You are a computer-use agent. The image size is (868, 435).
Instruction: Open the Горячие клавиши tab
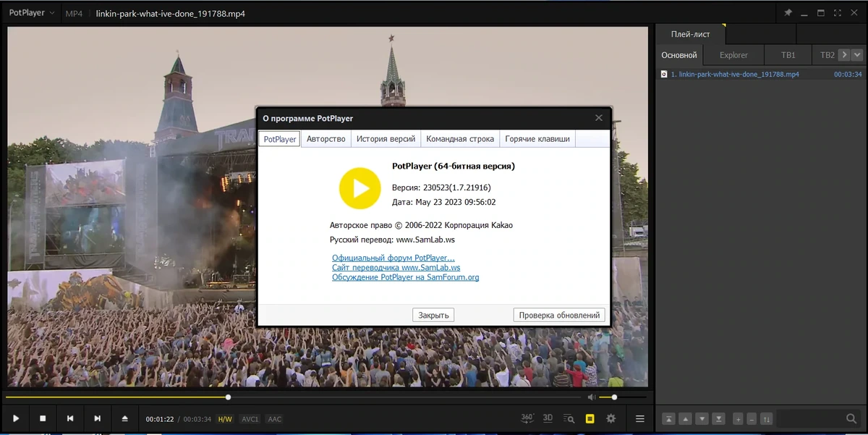(537, 139)
